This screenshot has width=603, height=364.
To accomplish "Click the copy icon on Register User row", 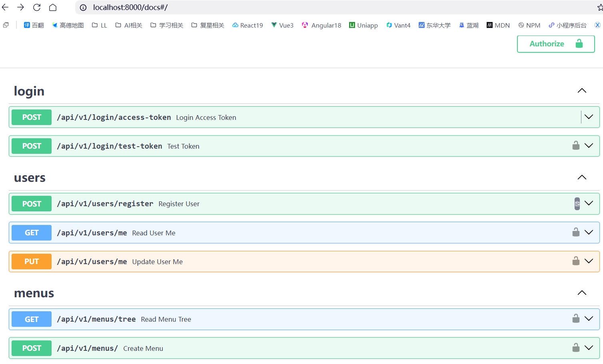I will click(577, 203).
